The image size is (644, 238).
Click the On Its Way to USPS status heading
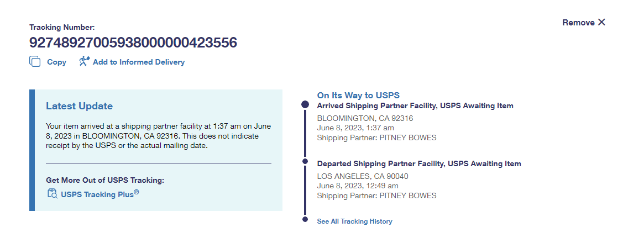point(358,95)
